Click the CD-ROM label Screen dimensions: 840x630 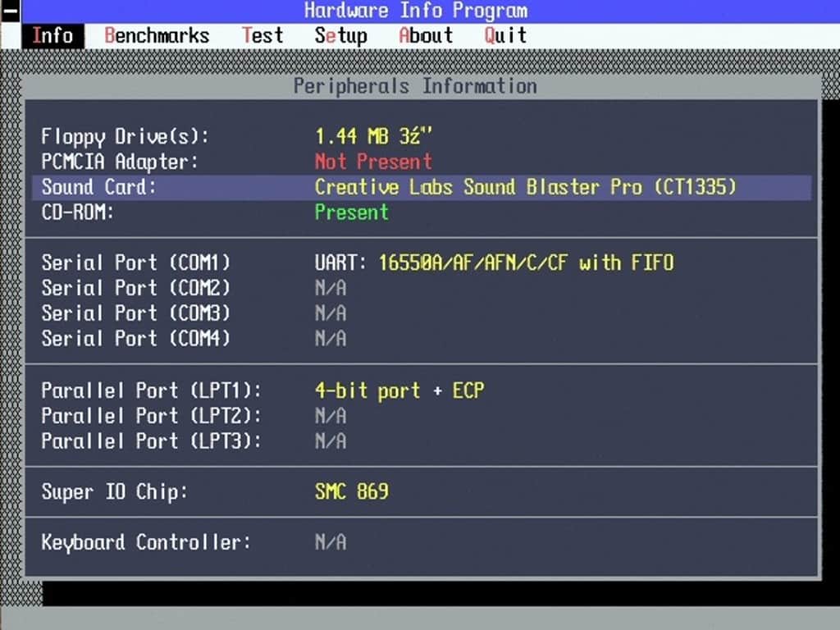click(78, 212)
